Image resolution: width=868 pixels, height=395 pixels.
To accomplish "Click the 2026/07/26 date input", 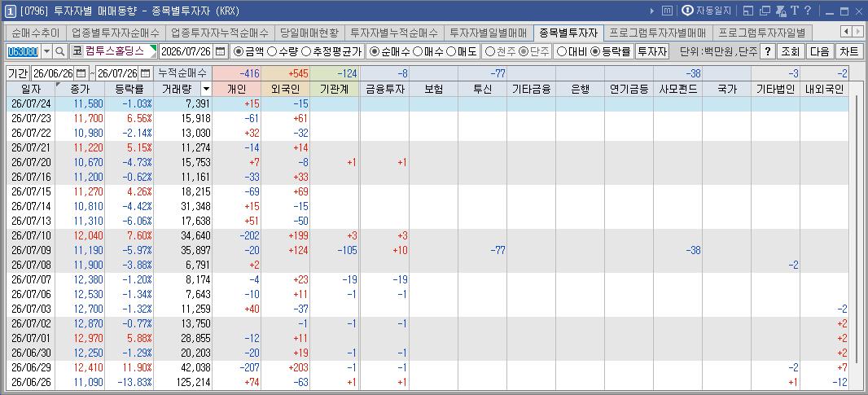I will click(186, 51).
